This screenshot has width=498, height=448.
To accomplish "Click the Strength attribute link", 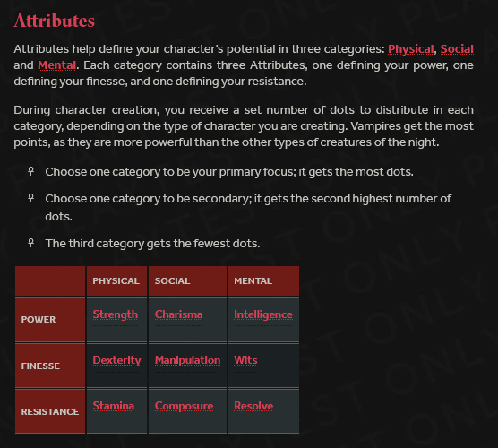I will pos(116,314).
